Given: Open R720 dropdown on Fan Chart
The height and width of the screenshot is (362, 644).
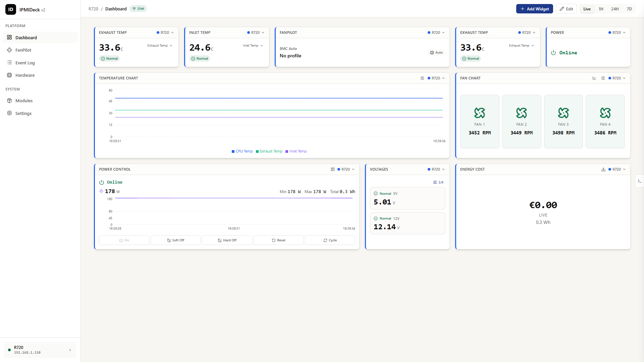Looking at the screenshot, I should pos(617,78).
